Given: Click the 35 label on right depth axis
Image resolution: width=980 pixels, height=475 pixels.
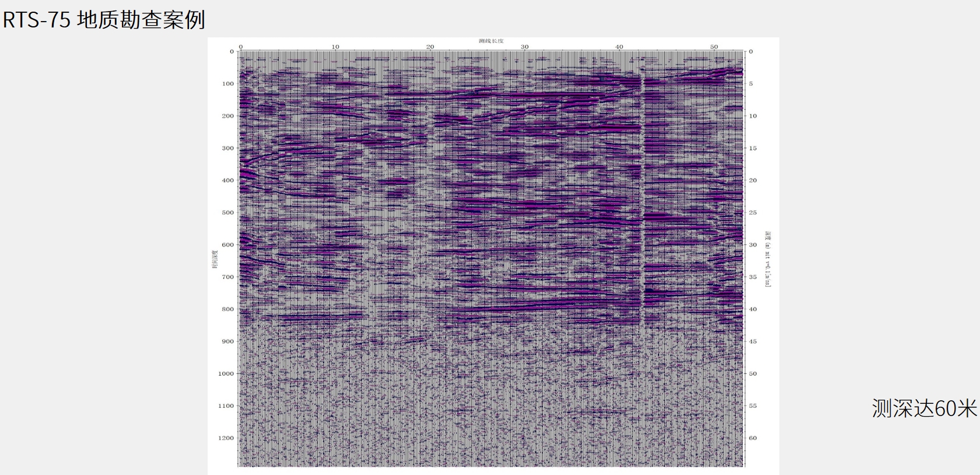Looking at the screenshot, I should 753,277.
